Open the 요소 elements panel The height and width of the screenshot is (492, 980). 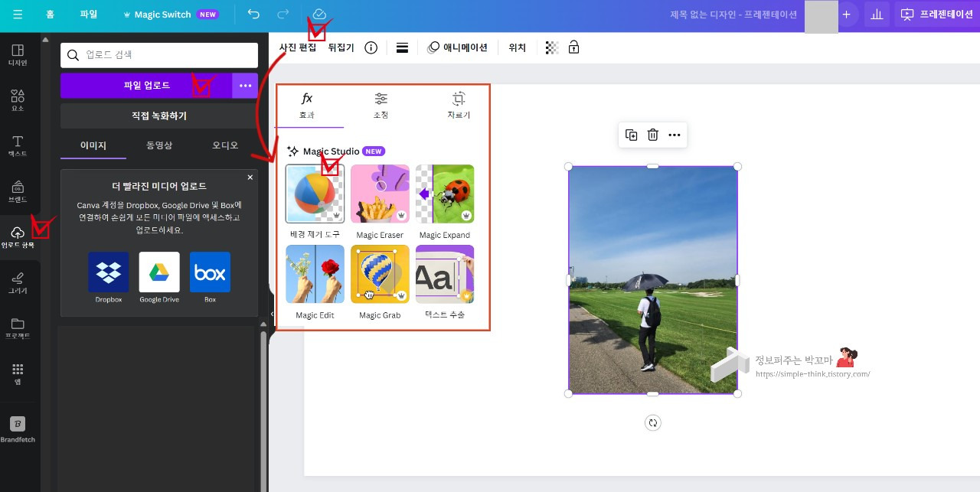click(x=18, y=100)
